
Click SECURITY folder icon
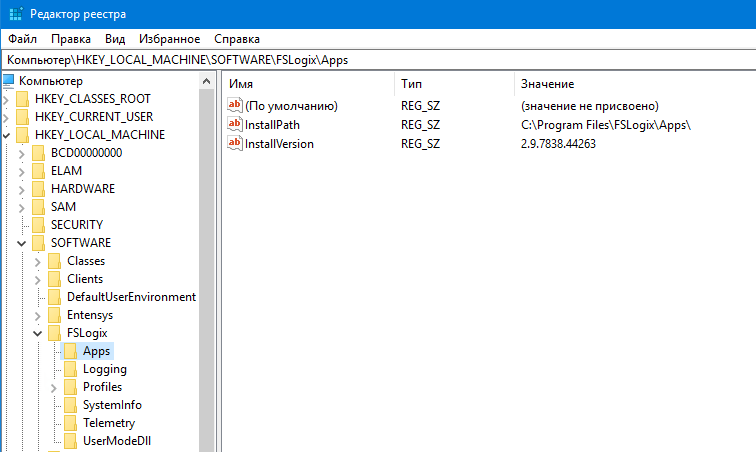pyautogui.click(x=38, y=225)
